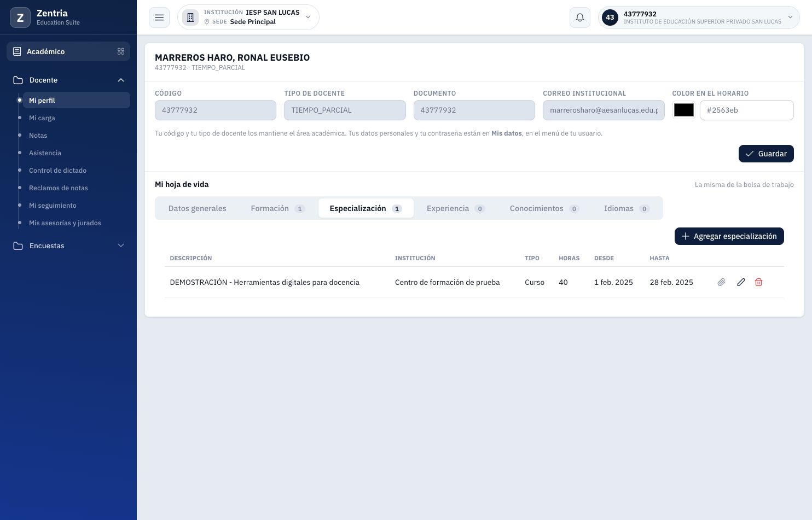This screenshot has width=812, height=520.
Task: Open the institution and sede selector
Action: [248, 17]
